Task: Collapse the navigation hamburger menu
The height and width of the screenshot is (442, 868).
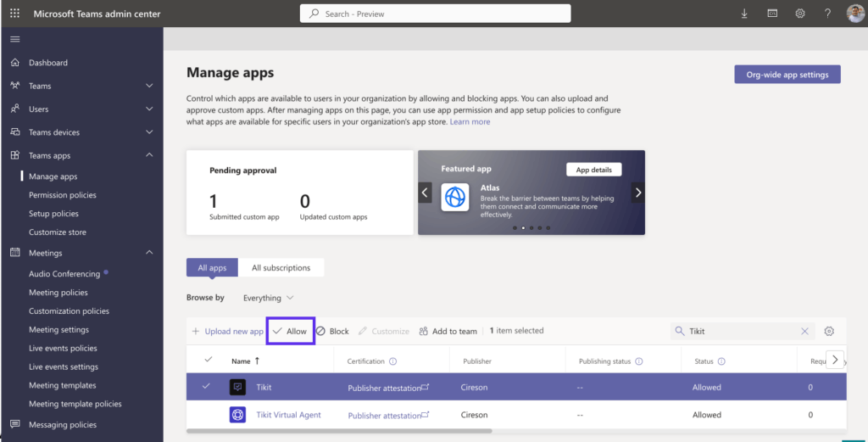Action: click(x=15, y=39)
